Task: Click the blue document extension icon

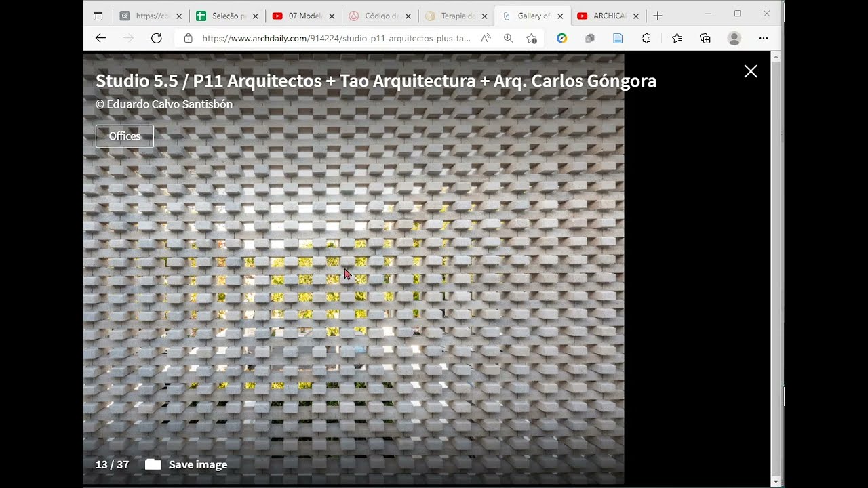Action: pos(618,39)
